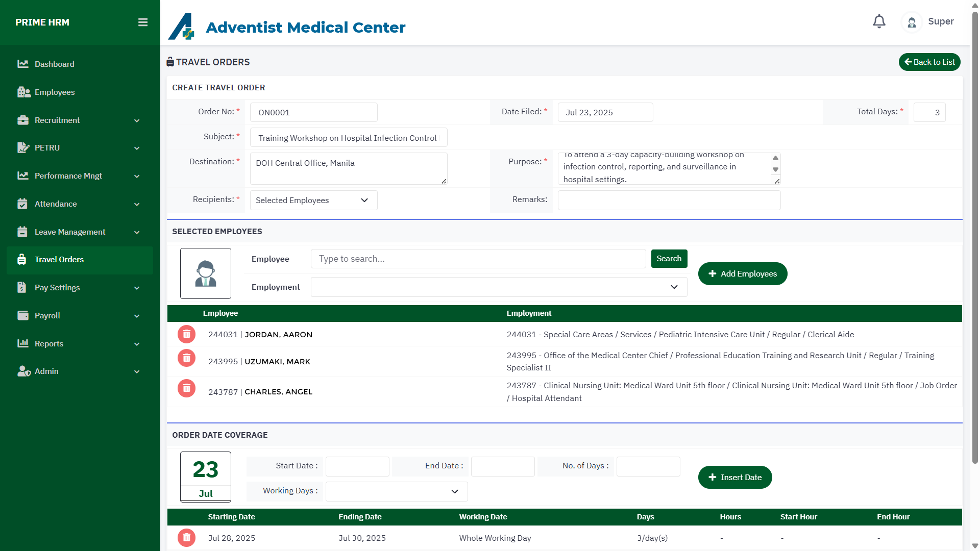
Task: Toggle the hamburger sidebar menu icon
Action: click(x=143, y=22)
